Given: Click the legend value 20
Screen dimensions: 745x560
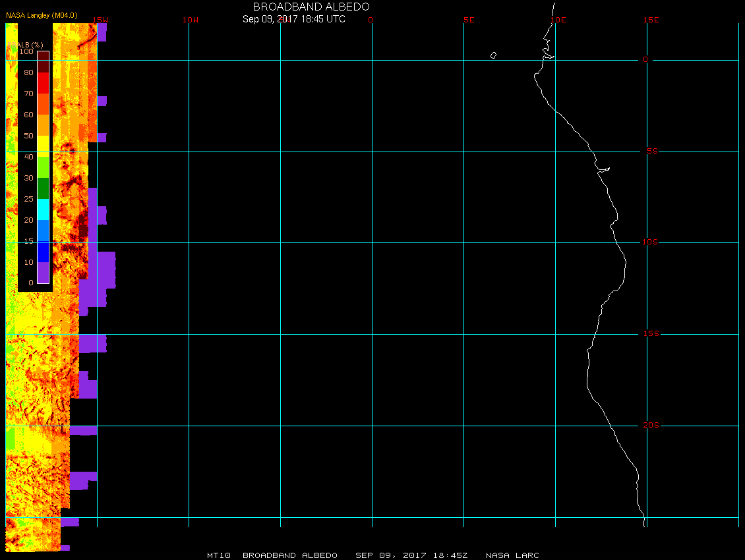Looking at the screenshot, I should click(28, 220).
